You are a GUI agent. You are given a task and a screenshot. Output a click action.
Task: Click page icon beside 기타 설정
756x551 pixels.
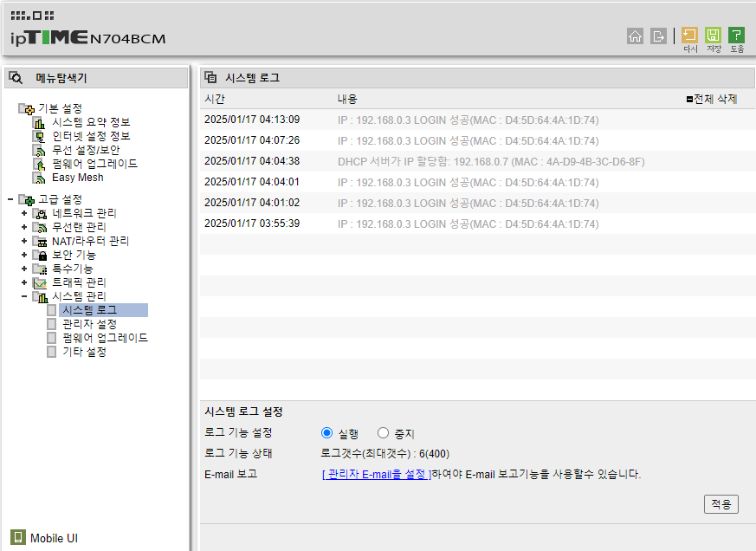tap(52, 352)
